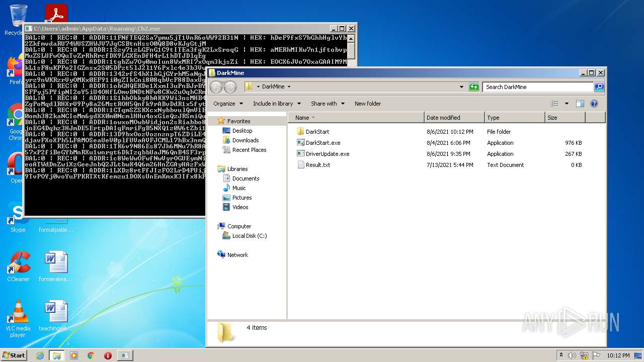Open the view options dropdown arrow
644x362 pixels.
click(566, 104)
